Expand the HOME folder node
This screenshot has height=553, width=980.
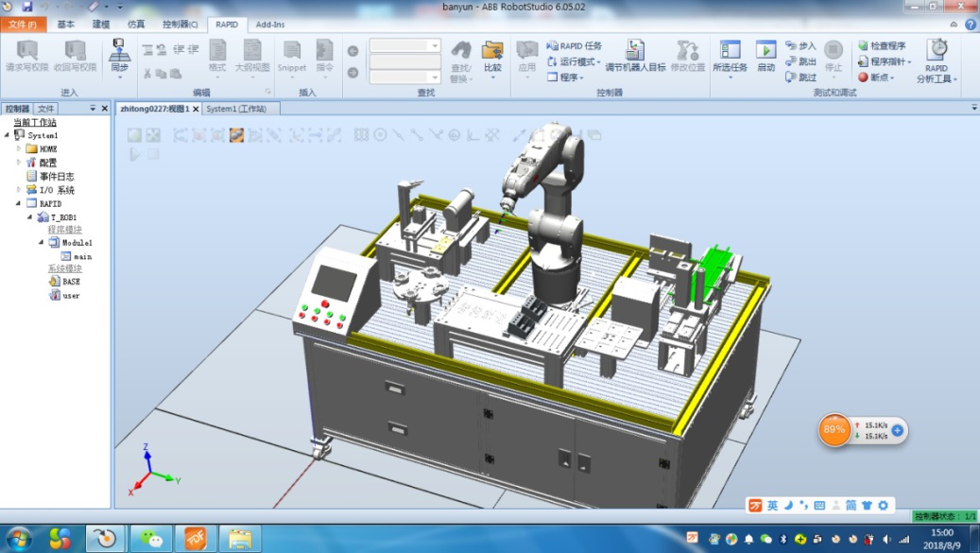pyautogui.click(x=19, y=148)
